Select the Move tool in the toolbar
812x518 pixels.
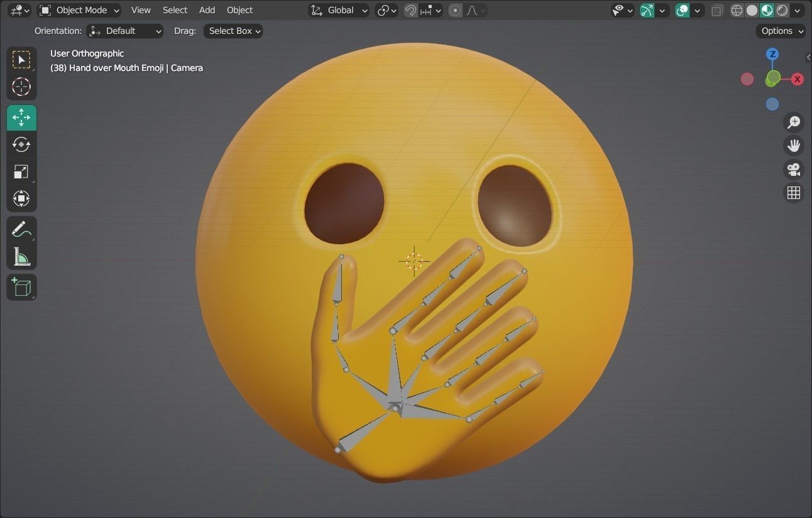21,117
